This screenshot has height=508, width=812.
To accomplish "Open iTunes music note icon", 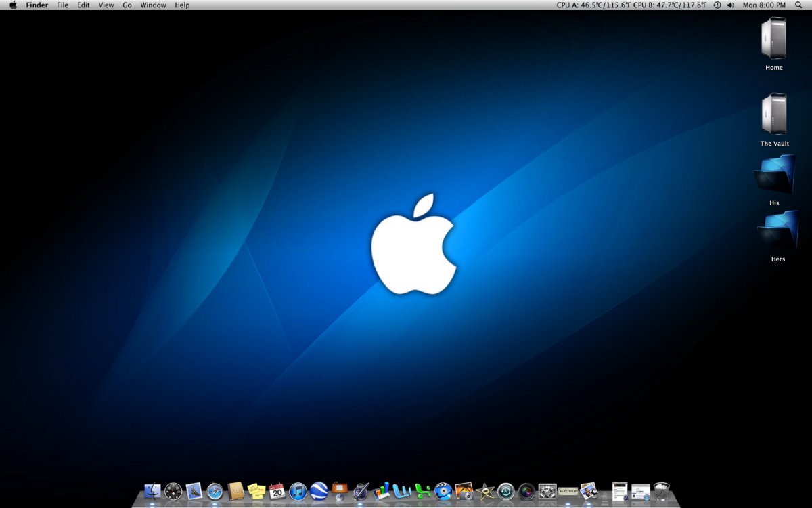I will point(298,491).
